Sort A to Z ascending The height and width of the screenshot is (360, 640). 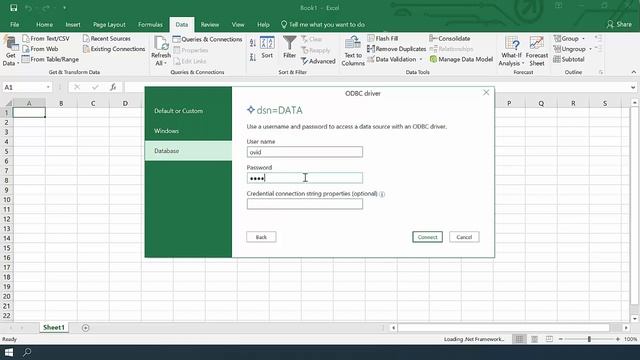click(x=253, y=43)
